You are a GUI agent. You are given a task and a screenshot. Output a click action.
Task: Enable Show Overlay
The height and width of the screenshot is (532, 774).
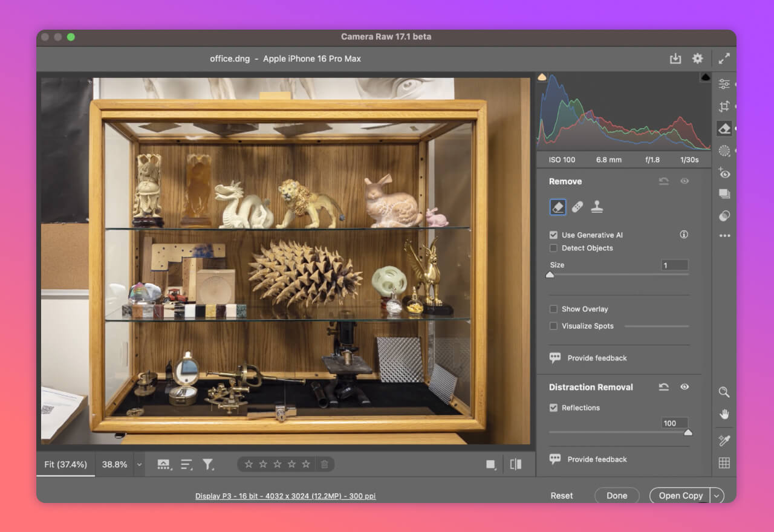tap(553, 309)
